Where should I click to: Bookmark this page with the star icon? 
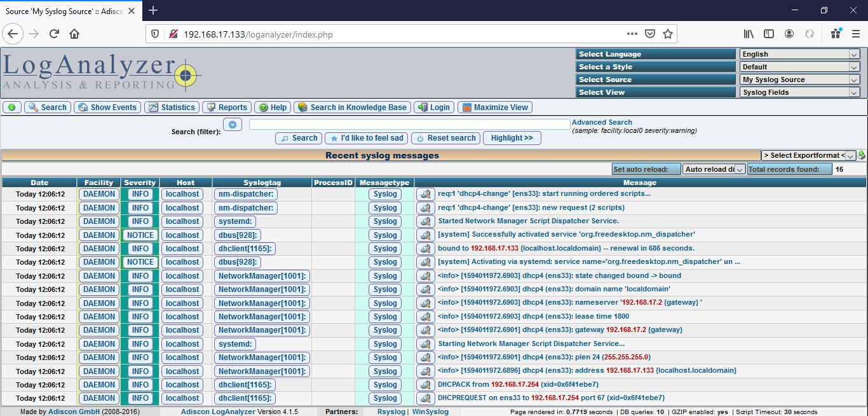[x=668, y=34]
